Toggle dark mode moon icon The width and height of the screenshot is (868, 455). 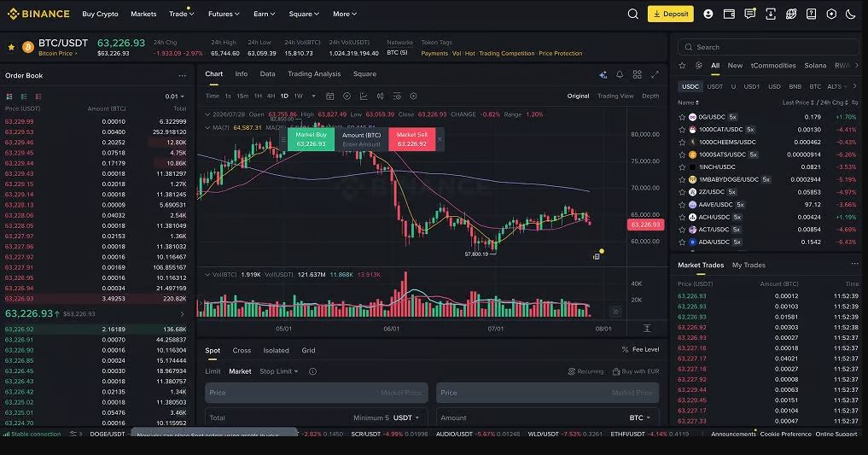[x=851, y=14]
